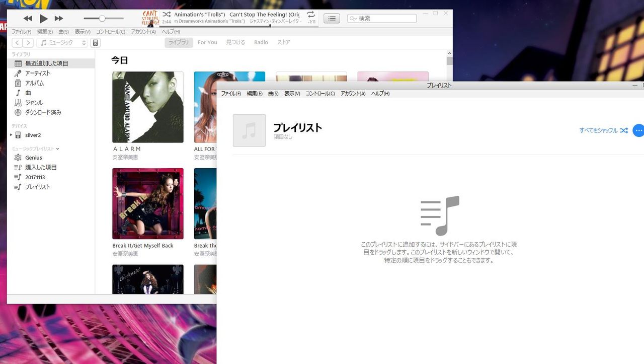Toggle repeat in the now-playing display
Image resolution: width=644 pixels, height=364 pixels.
[x=311, y=14]
